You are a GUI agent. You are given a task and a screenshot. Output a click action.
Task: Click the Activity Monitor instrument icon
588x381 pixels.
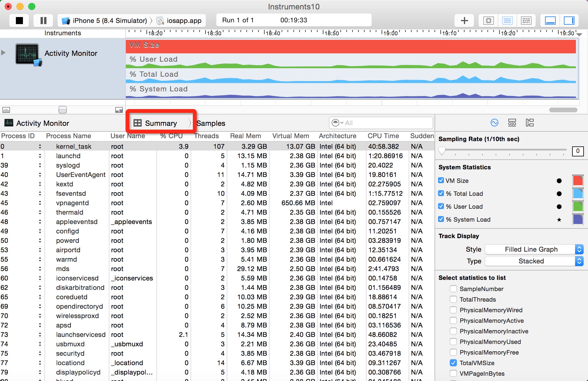pyautogui.click(x=28, y=54)
